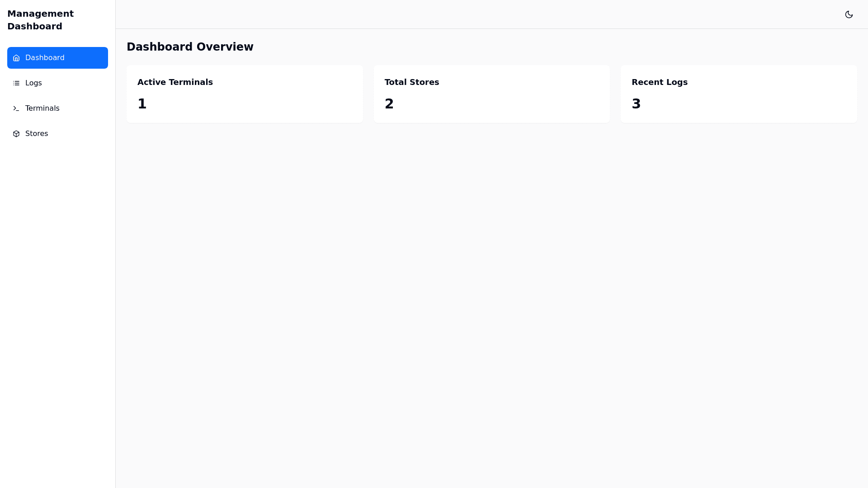Viewport: 868px width, 488px height.
Task: Go to the Terminals section
Action: click(x=42, y=108)
